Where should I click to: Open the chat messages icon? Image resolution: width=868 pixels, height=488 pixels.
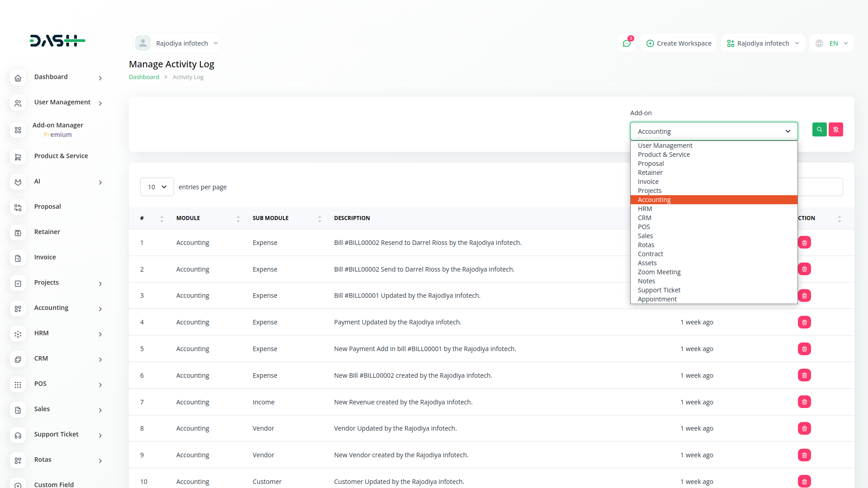(627, 43)
